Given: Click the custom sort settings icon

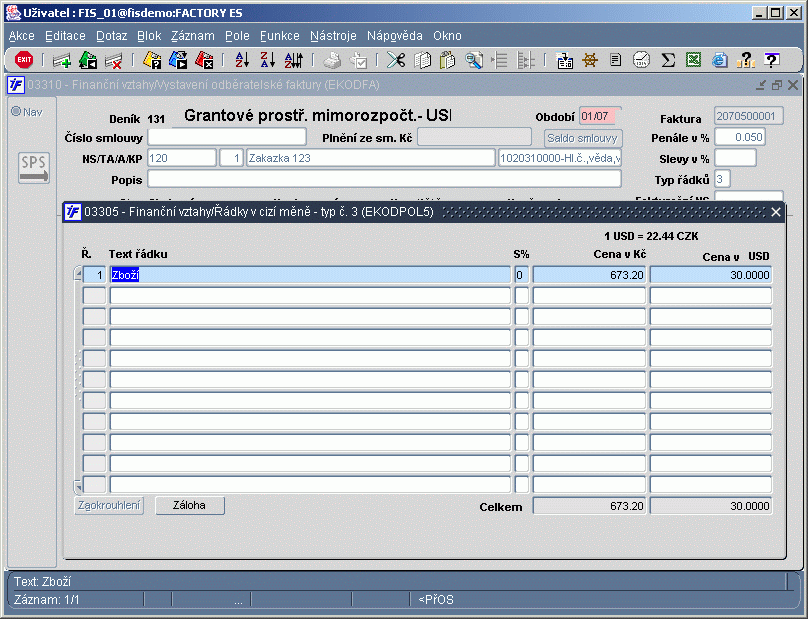Looking at the screenshot, I should [x=294, y=60].
